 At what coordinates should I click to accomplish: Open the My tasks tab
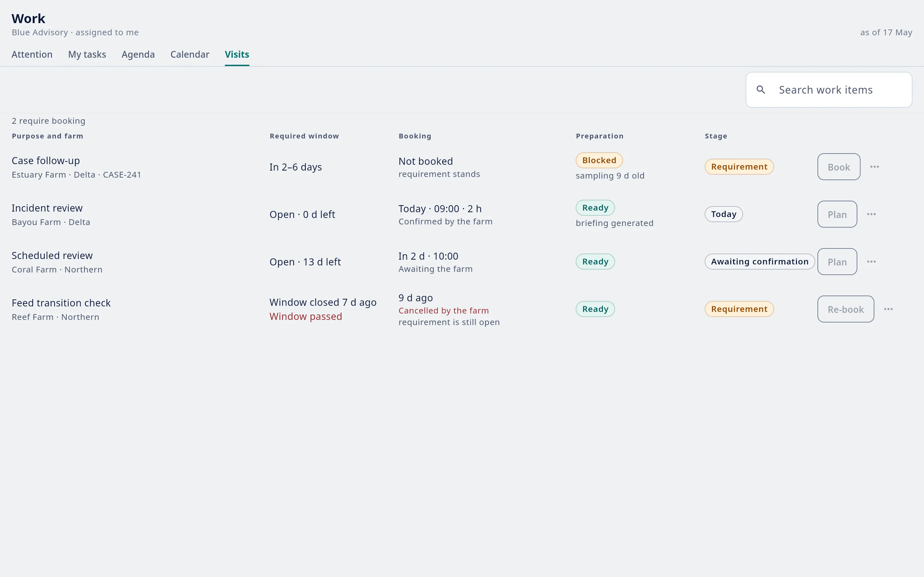[87, 54]
